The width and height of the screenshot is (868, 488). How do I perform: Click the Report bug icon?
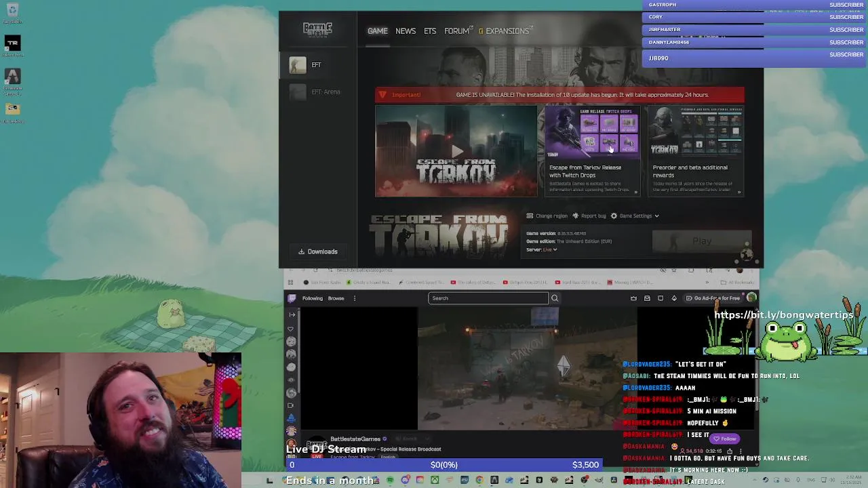[575, 216]
